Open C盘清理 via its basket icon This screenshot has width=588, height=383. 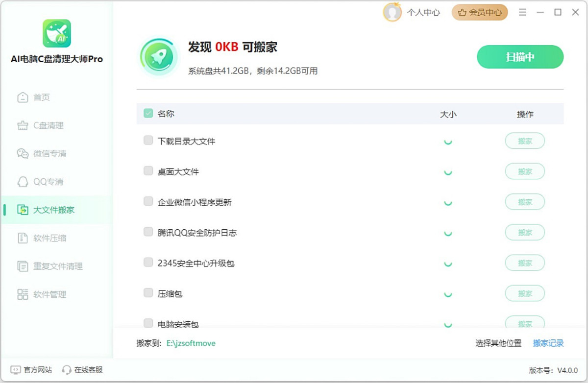(23, 126)
